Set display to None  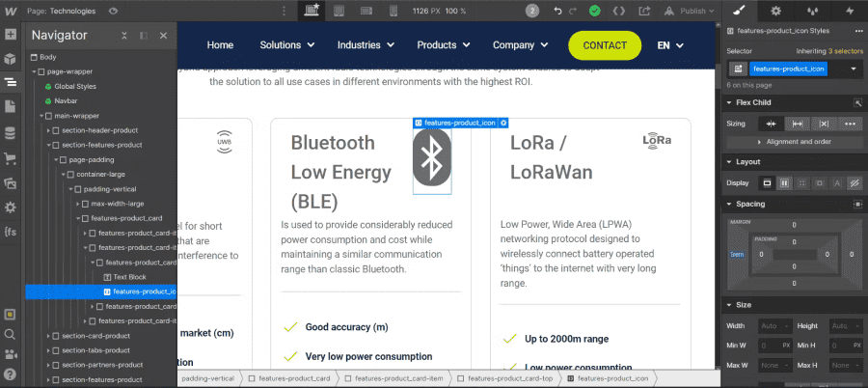coord(854,183)
